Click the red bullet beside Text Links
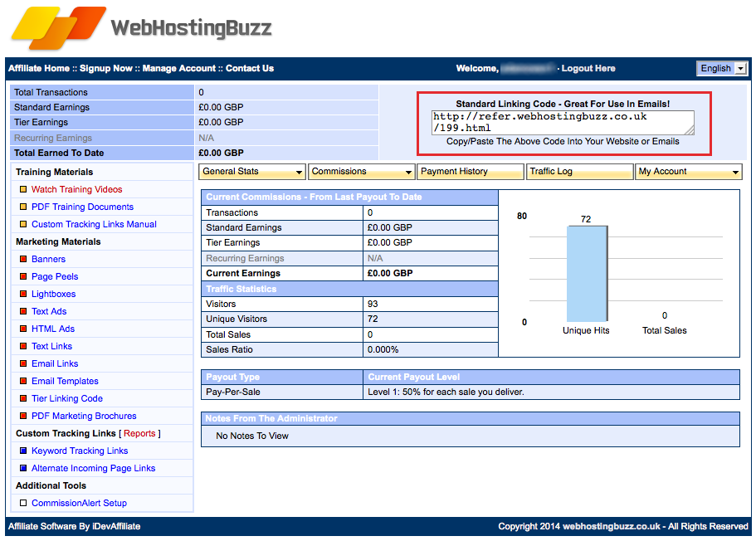Image resolution: width=756 pixels, height=541 pixels. click(x=23, y=346)
